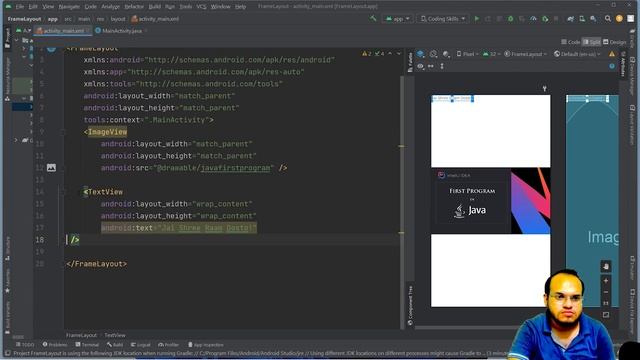Switch to the MainActivity.java tab

coord(122,31)
